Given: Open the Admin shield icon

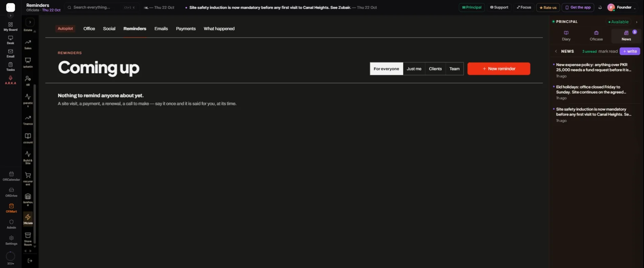Looking at the screenshot, I should click(11, 224).
